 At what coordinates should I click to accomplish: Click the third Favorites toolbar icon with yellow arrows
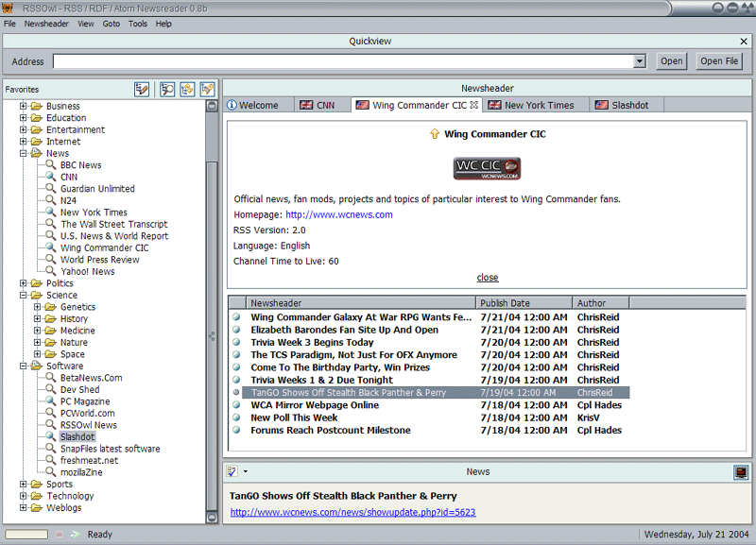coord(187,89)
